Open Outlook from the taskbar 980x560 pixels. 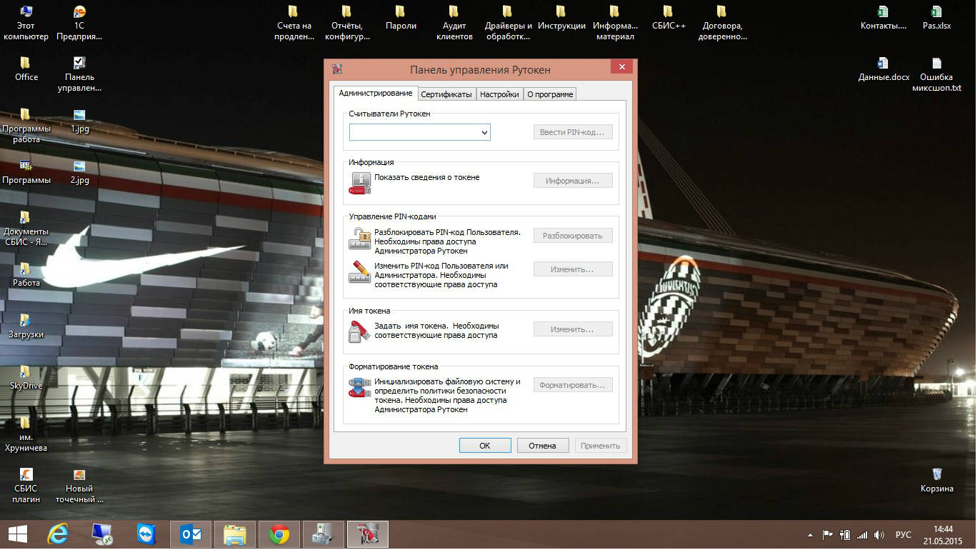point(191,534)
